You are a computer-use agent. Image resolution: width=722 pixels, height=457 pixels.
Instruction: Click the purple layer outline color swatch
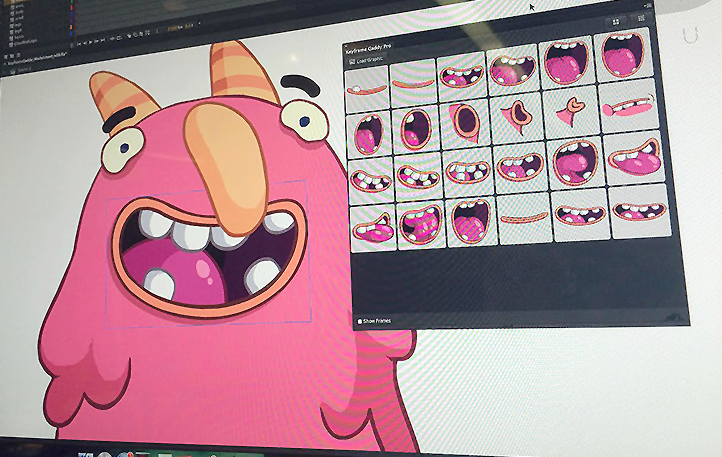coord(71,21)
